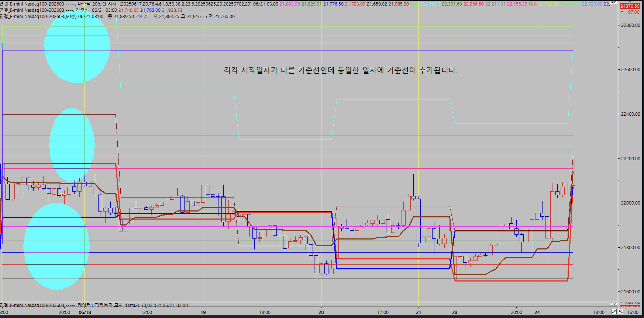Select the Korean text annotation on chart
The image size is (644, 318).
(340, 70)
